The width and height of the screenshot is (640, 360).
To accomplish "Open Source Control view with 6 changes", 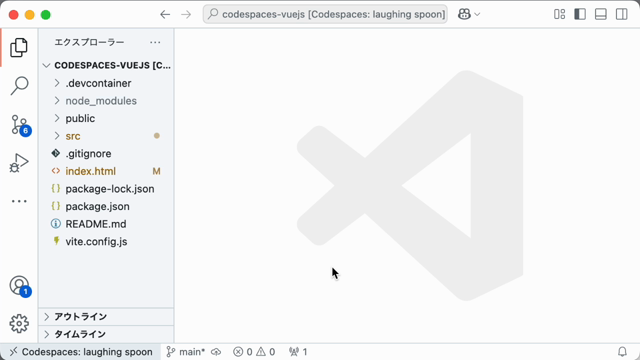I will (x=19, y=125).
